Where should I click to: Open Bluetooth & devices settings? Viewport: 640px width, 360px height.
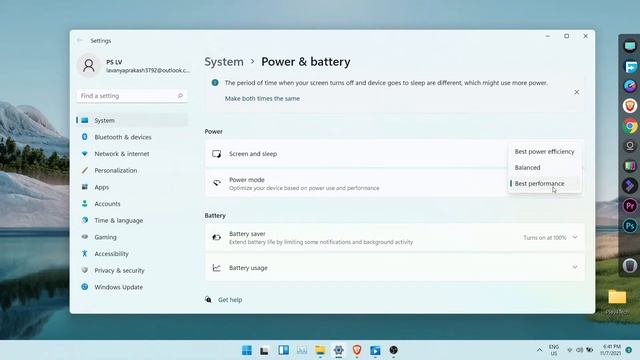pos(132,137)
